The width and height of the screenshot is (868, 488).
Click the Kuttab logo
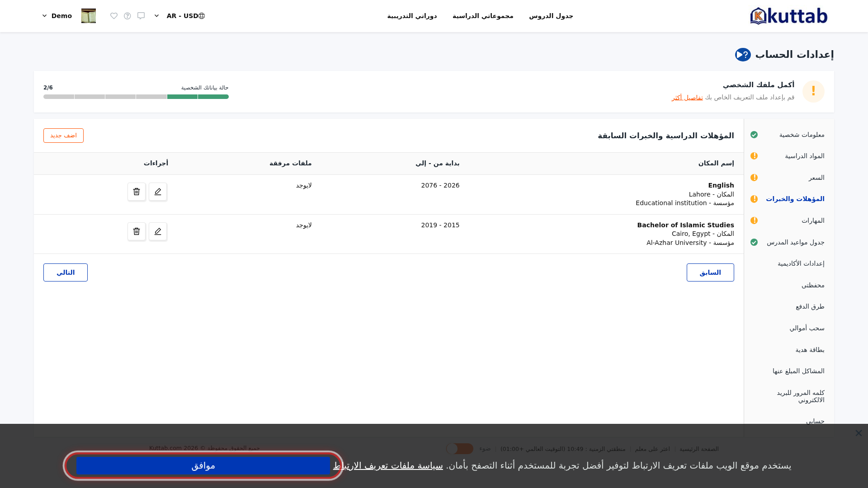pyautogui.click(x=789, y=16)
